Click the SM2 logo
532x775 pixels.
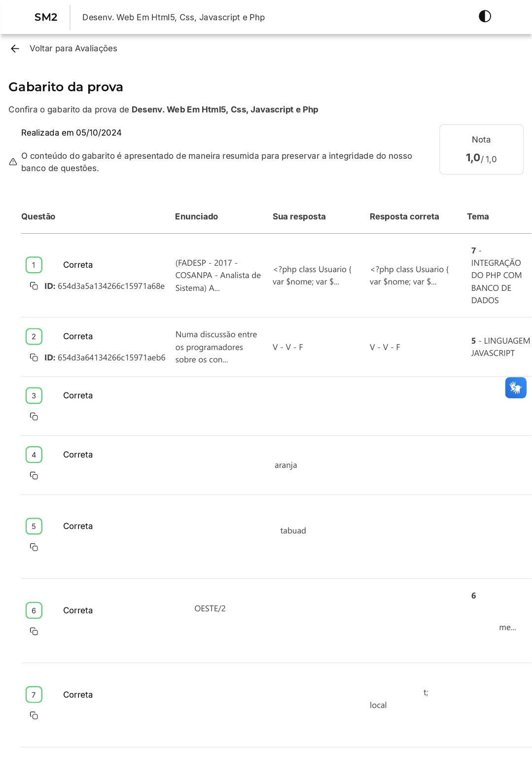click(x=46, y=17)
